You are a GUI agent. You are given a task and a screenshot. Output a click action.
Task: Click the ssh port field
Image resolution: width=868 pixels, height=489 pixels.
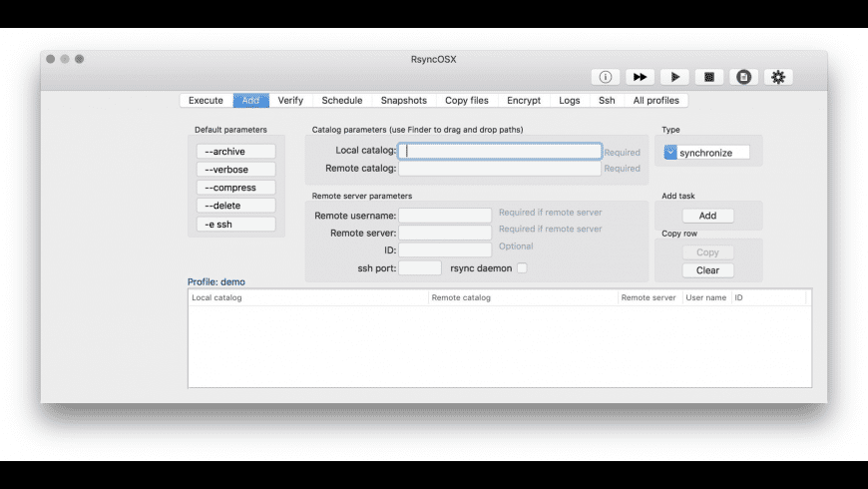(420, 268)
